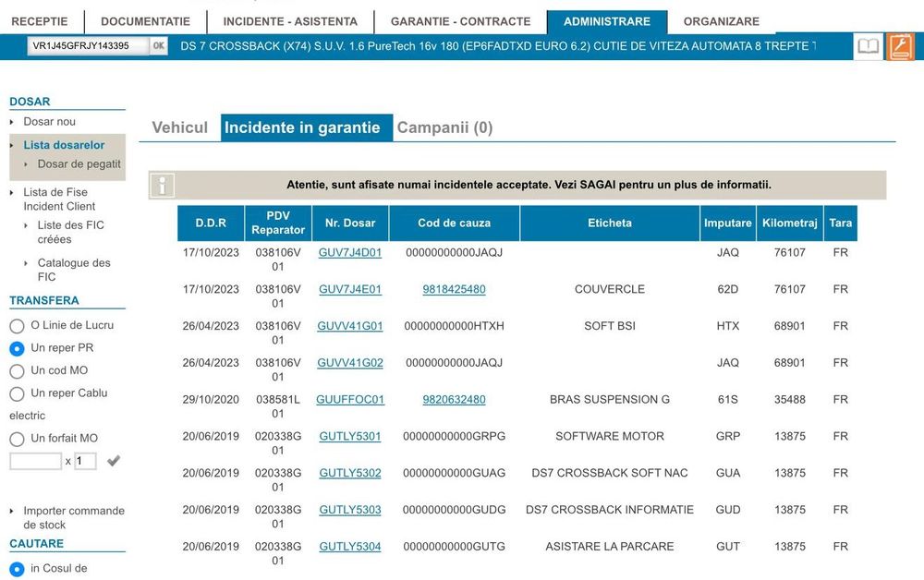Viewport: 924px width, 580px height.
Task: Open INCIDENTE - ASISTENTA tab
Action: coord(290,22)
